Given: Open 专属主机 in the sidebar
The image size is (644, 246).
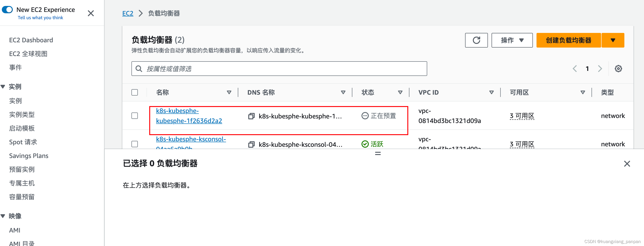Looking at the screenshot, I should pos(22,183).
